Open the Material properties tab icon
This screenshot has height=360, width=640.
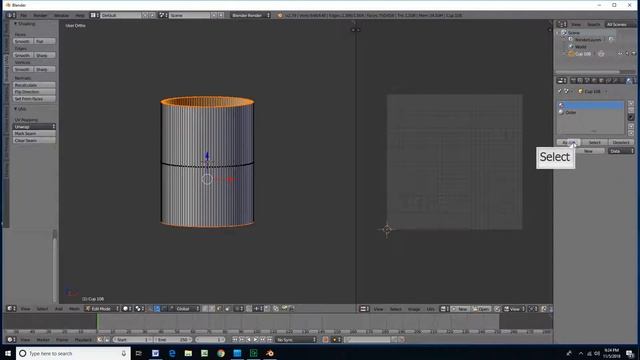pos(629,80)
